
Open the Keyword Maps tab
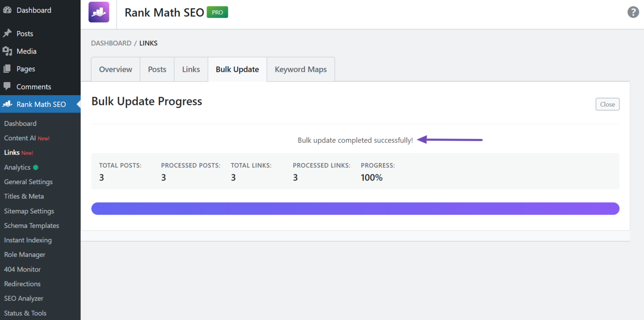(300, 69)
